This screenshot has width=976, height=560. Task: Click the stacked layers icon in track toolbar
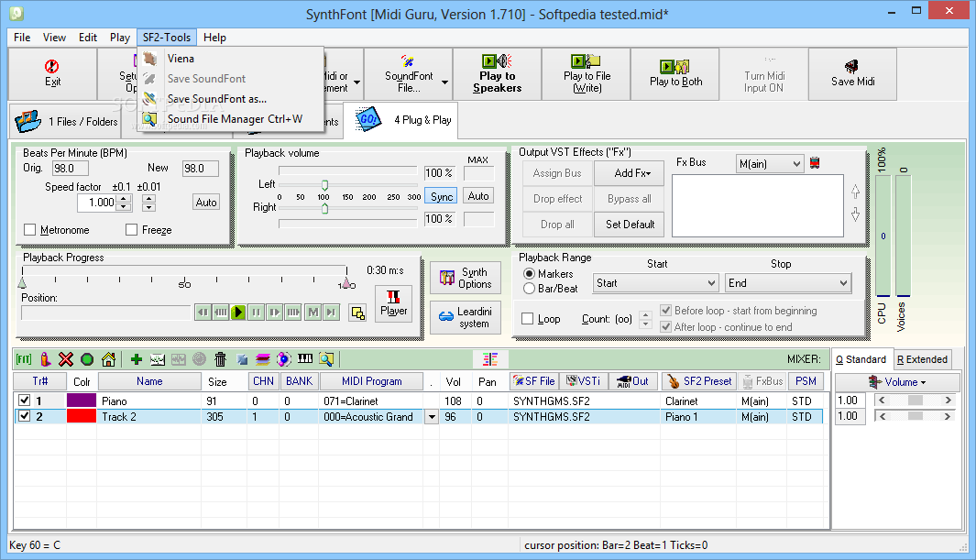pyautogui.click(x=263, y=359)
